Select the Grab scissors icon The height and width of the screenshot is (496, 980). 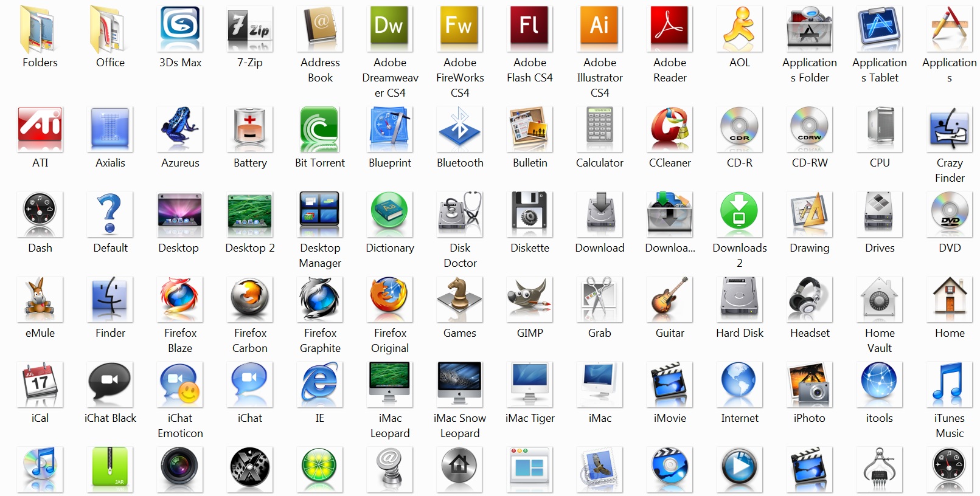pos(600,299)
